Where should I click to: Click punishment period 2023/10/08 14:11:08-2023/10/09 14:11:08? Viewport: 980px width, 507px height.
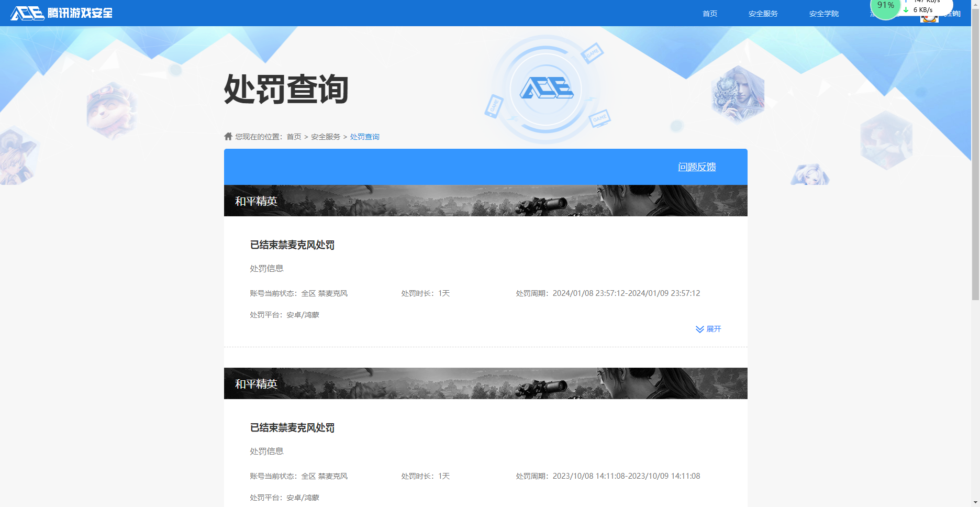click(608, 476)
